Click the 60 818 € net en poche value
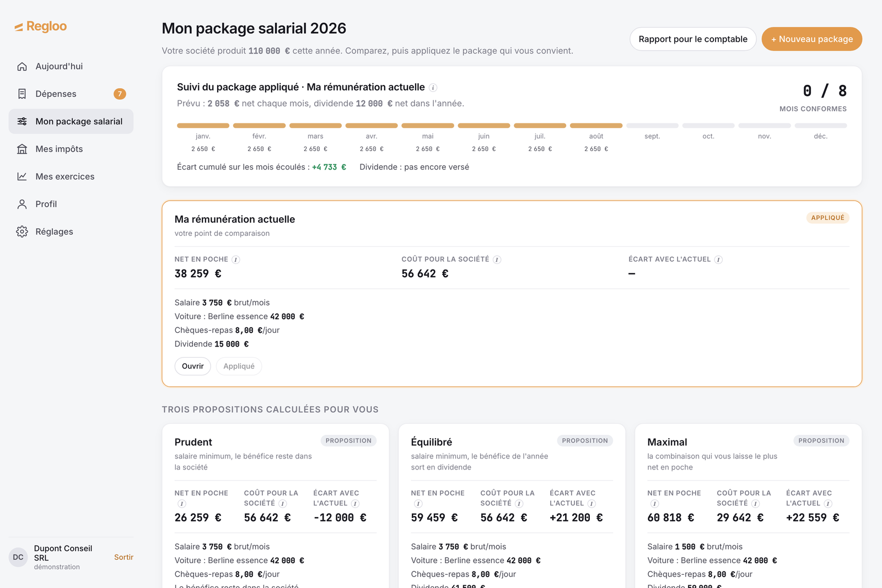This screenshot has width=882, height=588. coord(671,518)
